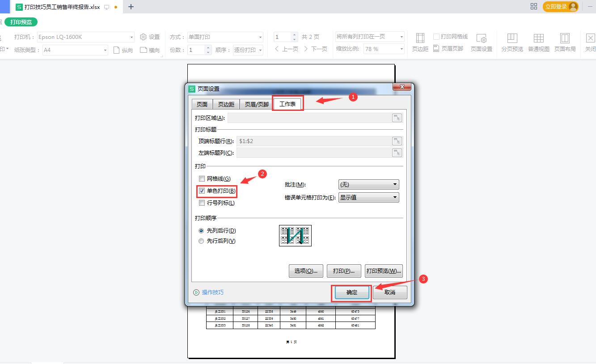Open the 操作技巧 tips link

click(x=212, y=292)
